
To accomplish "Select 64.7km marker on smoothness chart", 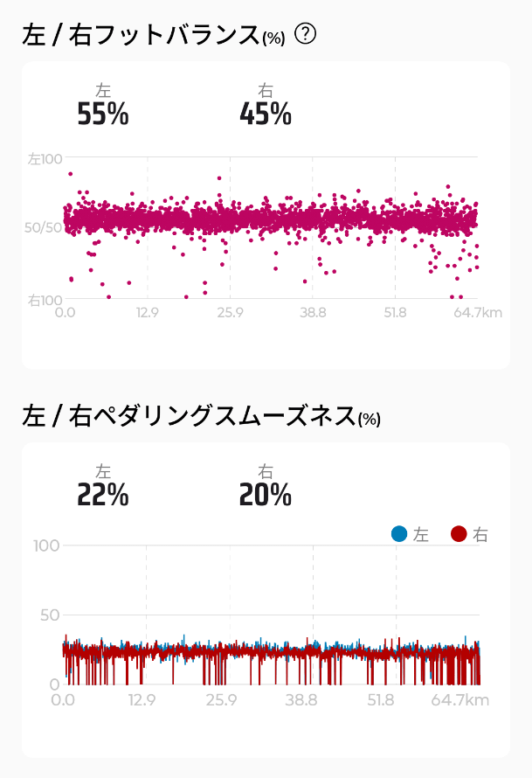I will tap(459, 699).
